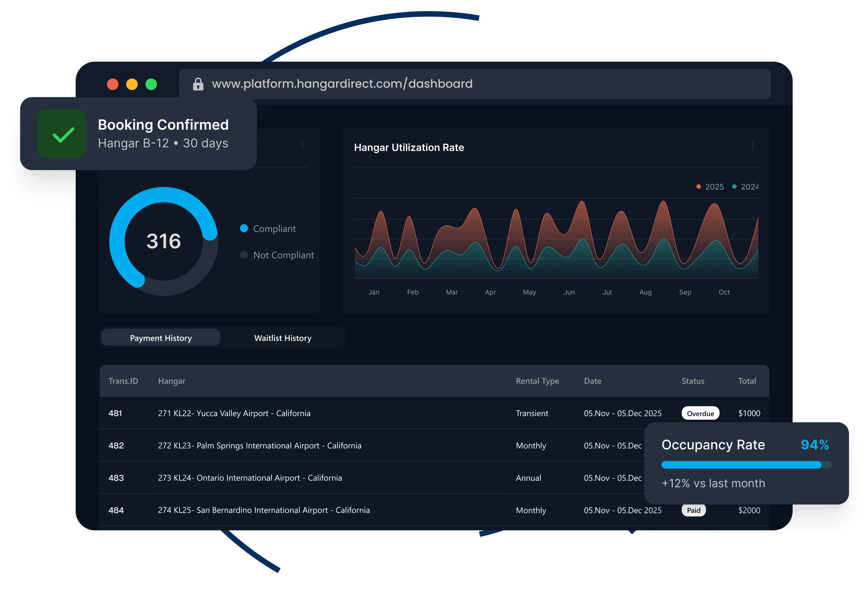Open the compliance panel three-dot options menu
The height and width of the screenshot is (592, 868).
[x=302, y=146]
